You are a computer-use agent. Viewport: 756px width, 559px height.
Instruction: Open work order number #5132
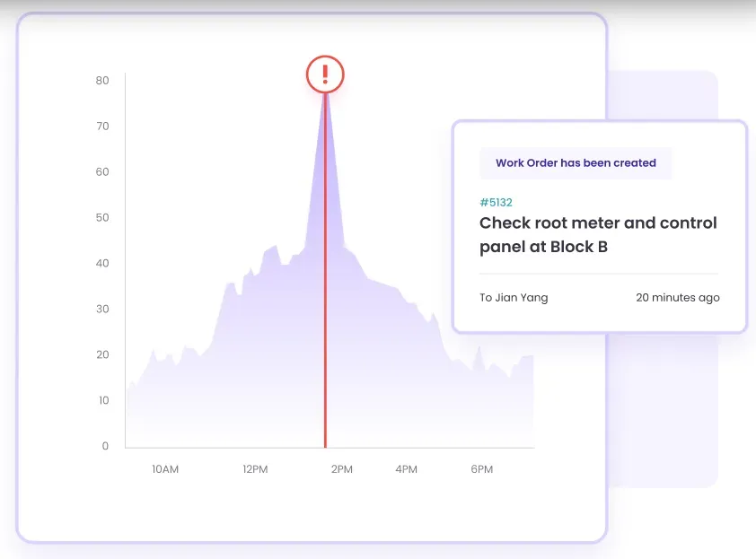496,203
